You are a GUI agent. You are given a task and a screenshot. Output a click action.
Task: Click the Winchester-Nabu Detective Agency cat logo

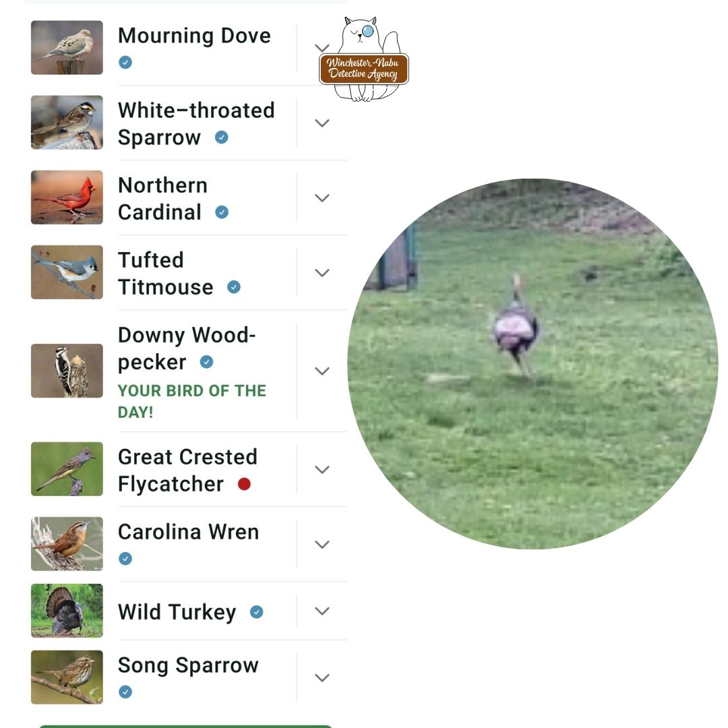pos(364,59)
